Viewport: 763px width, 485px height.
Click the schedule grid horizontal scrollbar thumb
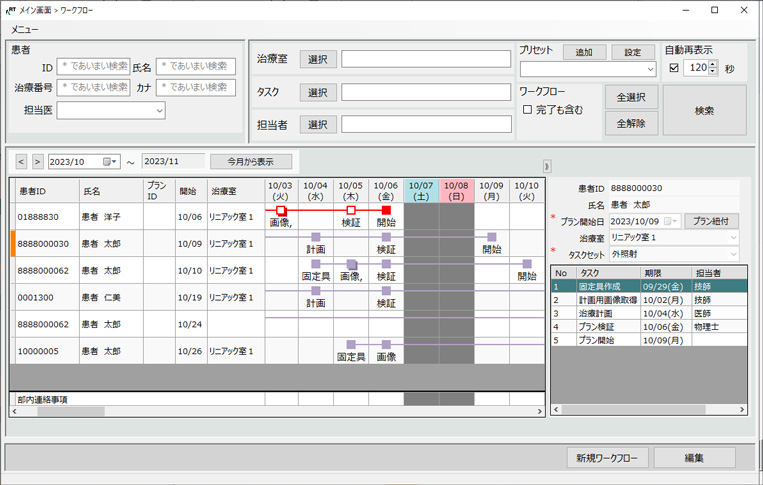pyautogui.click(x=71, y=412)
